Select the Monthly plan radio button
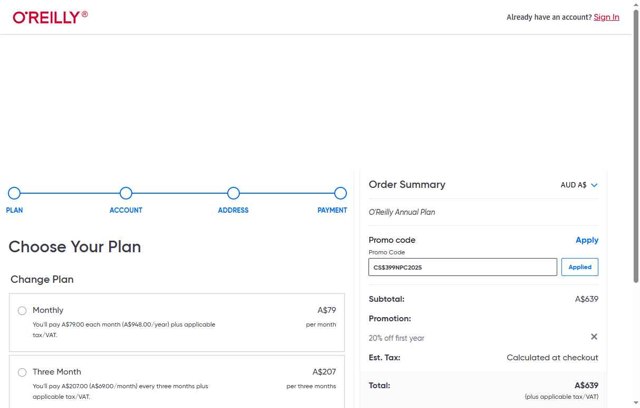Screen dimensions: 640x408 click(22, 310)
